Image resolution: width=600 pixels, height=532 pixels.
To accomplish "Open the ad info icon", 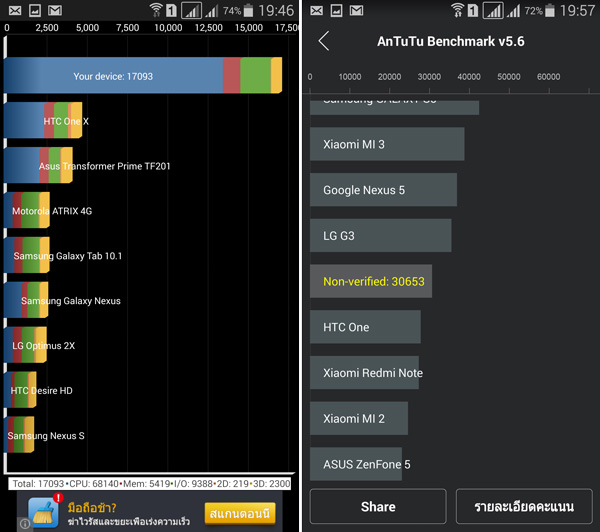I will [24, 524].
